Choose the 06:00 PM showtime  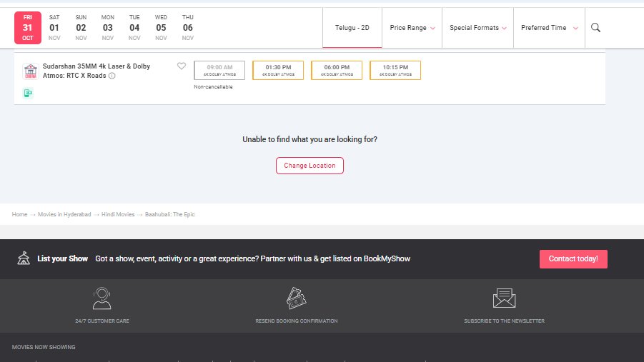(337, 70)
